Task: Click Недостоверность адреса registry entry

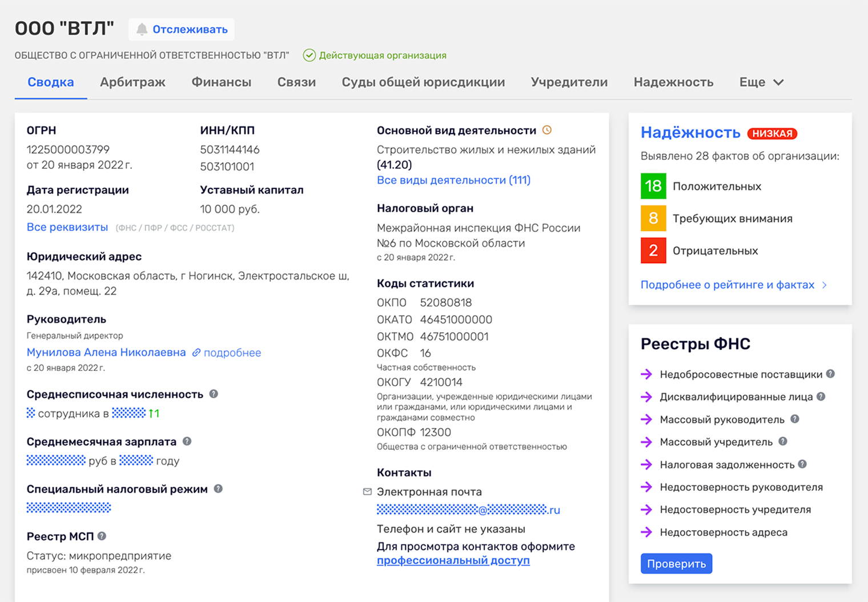Action: tap(724, 532)
